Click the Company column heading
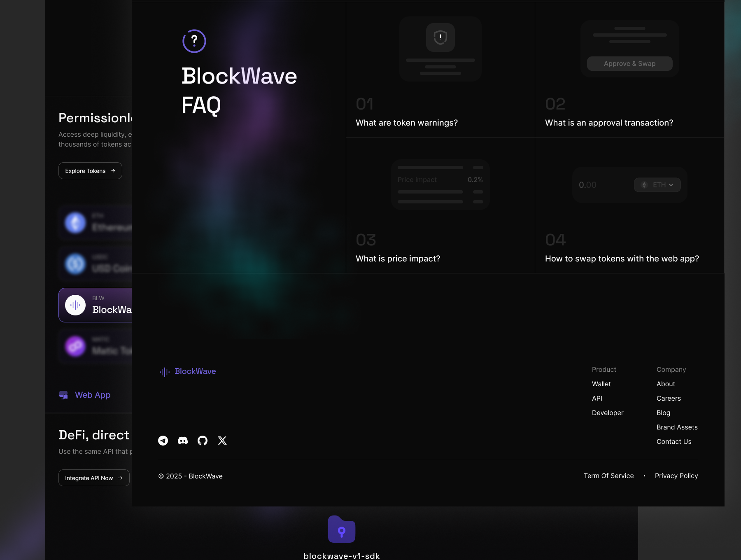This screenshot has width=741, height=560. 671,369
